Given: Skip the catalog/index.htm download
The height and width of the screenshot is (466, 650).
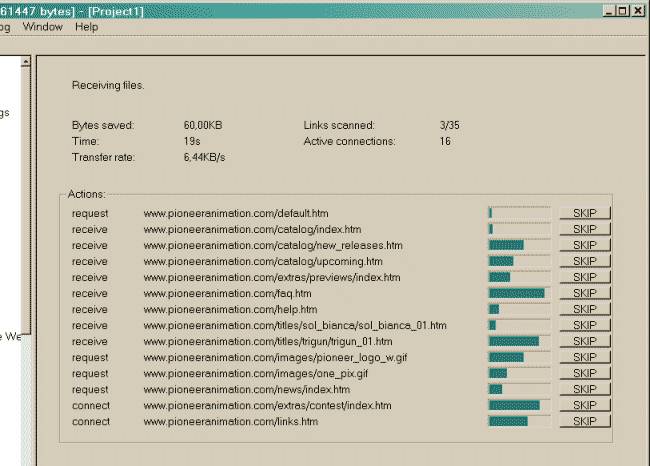Looking at the screenshot, I should (x=584, y=229).
